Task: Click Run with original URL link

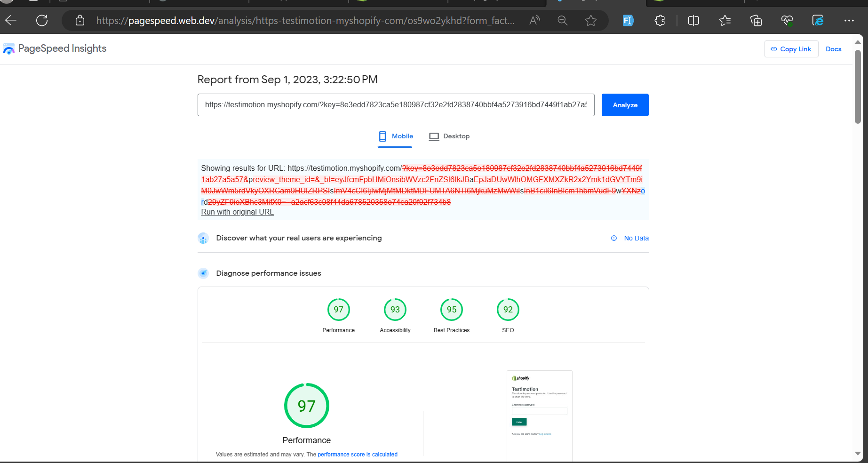Action: point(237,212)
